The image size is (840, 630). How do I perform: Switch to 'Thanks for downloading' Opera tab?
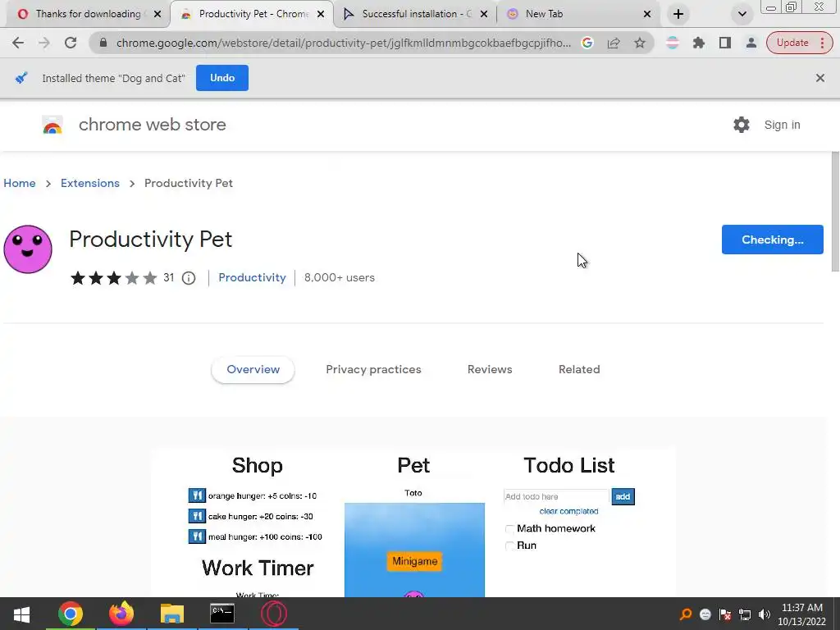[89, 14]
